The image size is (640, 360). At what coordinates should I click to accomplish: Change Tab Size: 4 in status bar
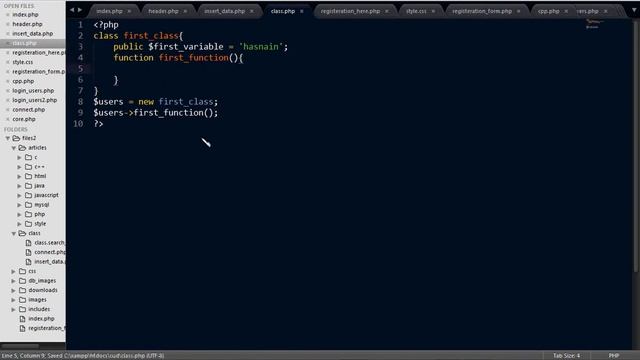(x=566, y=356)
